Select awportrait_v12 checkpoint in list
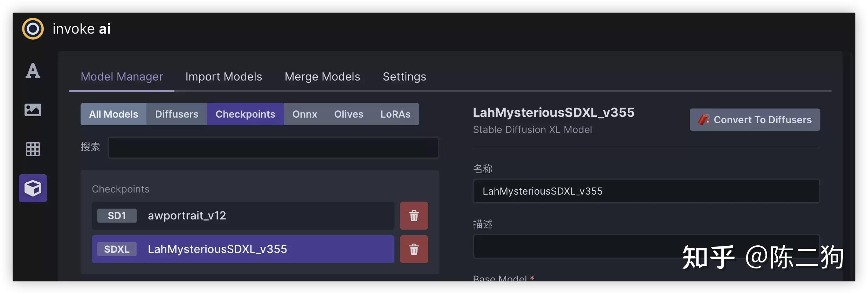The width and height of the screenshot is (868, 294). 243,216
